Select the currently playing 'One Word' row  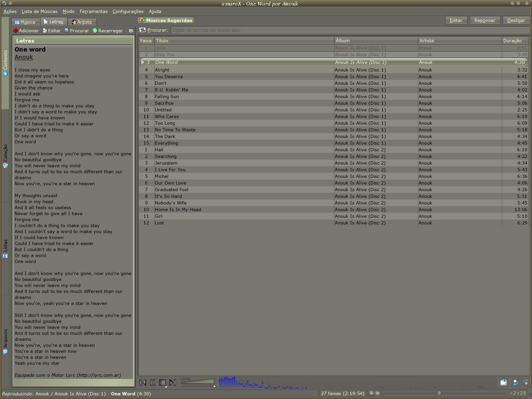coord(333,62)
